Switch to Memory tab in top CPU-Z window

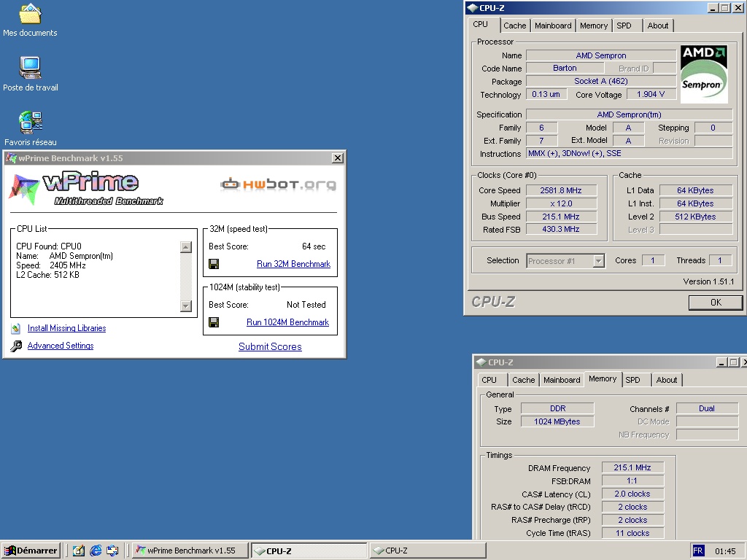click(594, 26)
